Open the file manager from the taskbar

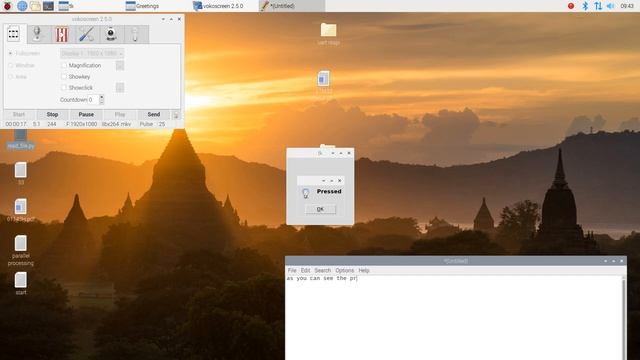(35, 6)
